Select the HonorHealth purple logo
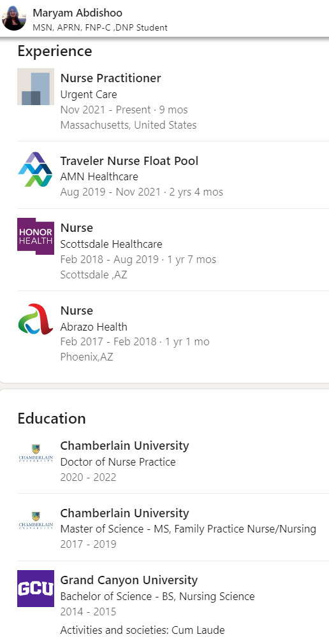This screenshot has height=644, width=329. pyautogui.click(x=36, y=236)
